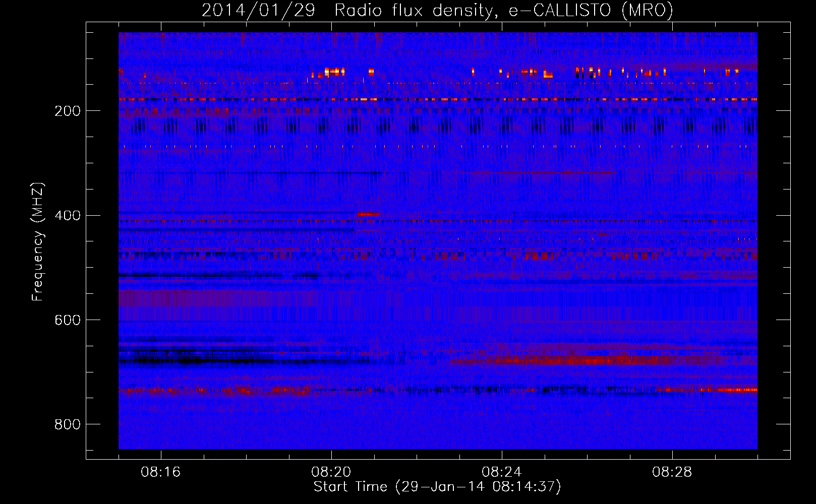Screen dimensions: 816x504
Task: Click the 08:28 time tick label
Action: (672, 472)
